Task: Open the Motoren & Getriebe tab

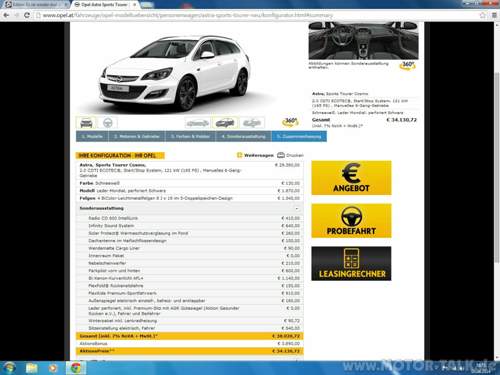Action: [x=137, y=136]
